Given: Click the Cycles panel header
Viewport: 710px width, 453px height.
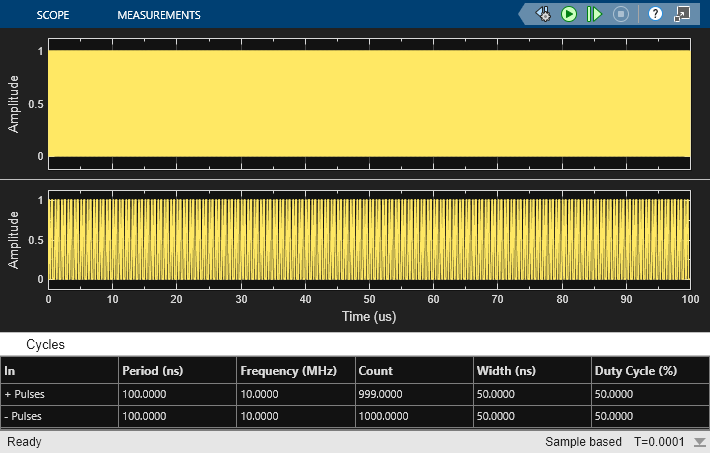Looking at the screenshot, I should click(x=45, y=344).
